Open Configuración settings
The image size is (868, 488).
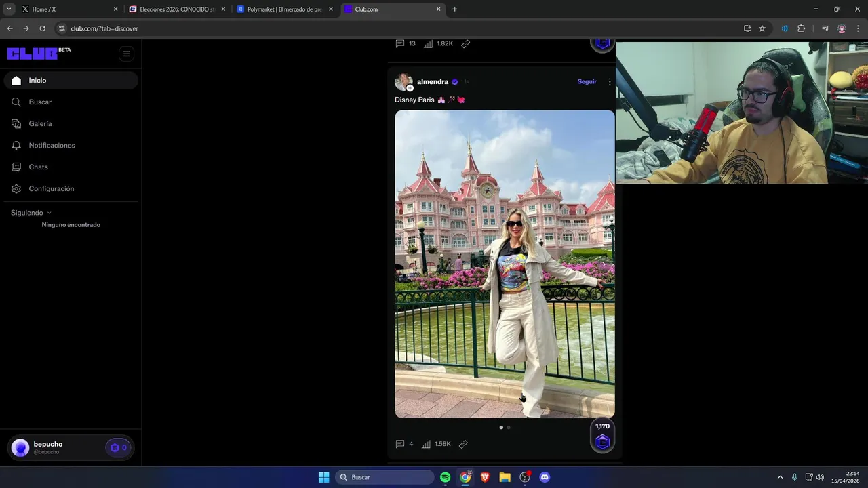[71, 188]
